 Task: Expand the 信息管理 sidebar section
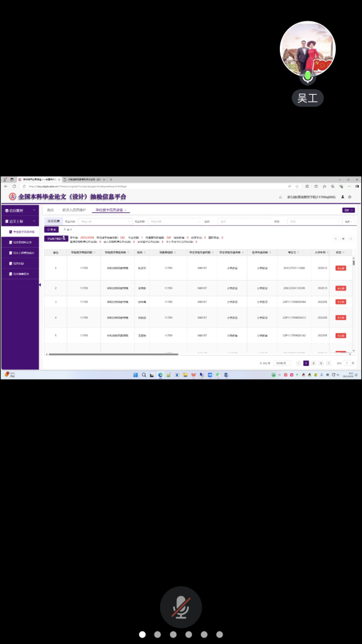[x=20, y=210]
